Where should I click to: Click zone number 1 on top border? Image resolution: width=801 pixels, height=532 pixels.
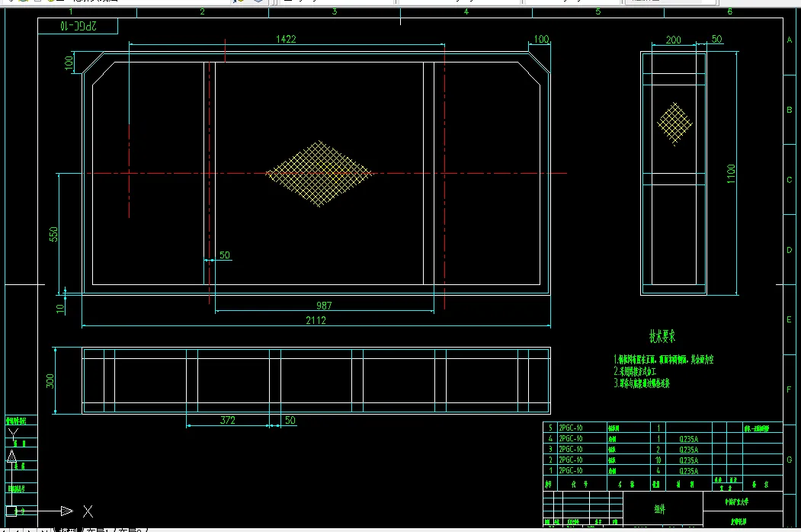[70, 11]
